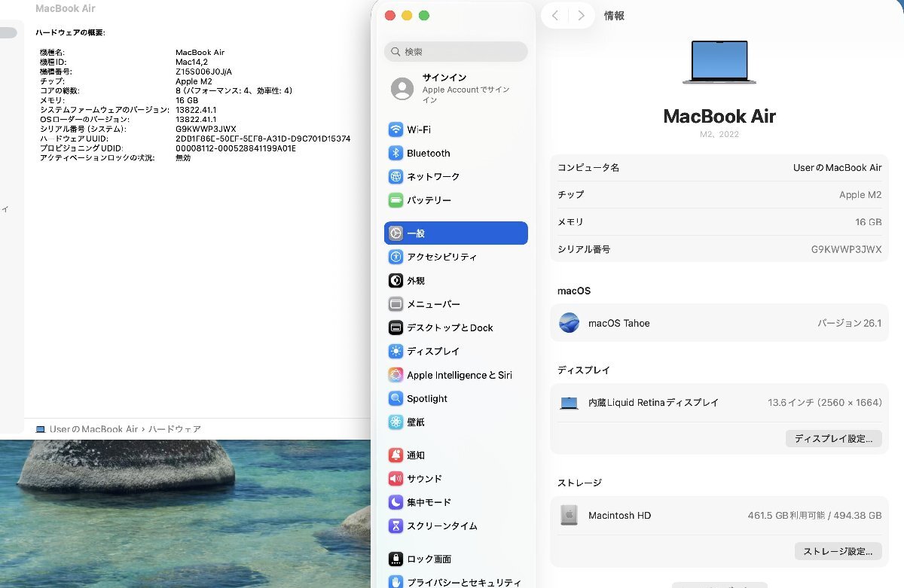The image size is (904, 588).
Task: Click the macOS Tahoe logo icon
Action: tap(569, 323)
